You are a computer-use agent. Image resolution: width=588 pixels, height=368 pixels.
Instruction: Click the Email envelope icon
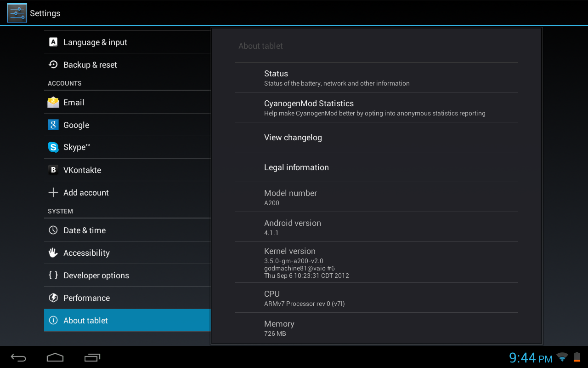[53, 102]
